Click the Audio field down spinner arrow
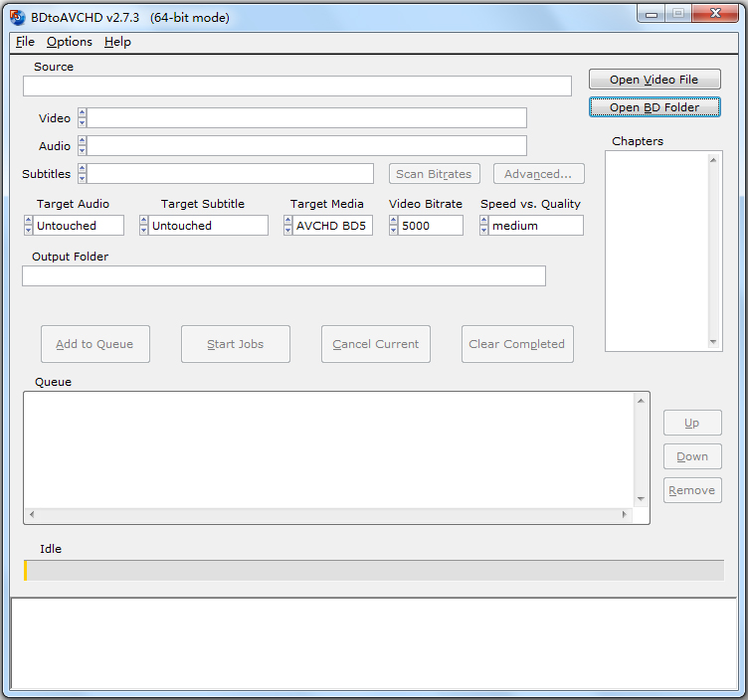Viewport: 748px width, 700px height. [82, 151]
